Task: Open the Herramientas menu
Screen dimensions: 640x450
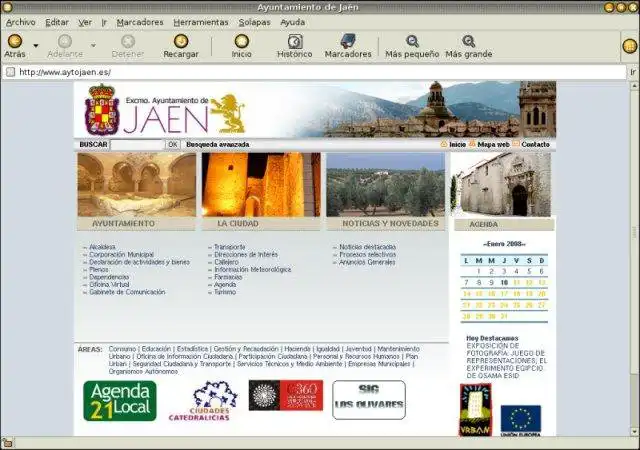Action: 201,22
